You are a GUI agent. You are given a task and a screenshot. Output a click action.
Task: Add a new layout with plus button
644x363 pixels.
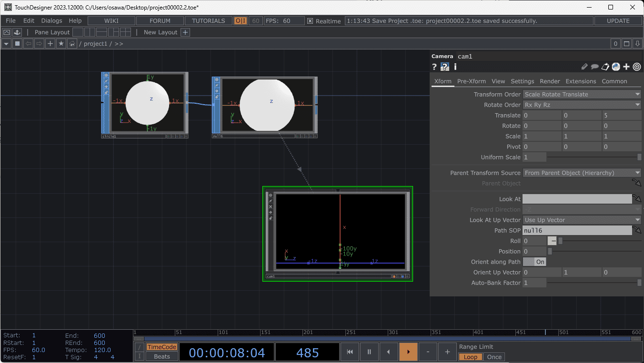186,32
